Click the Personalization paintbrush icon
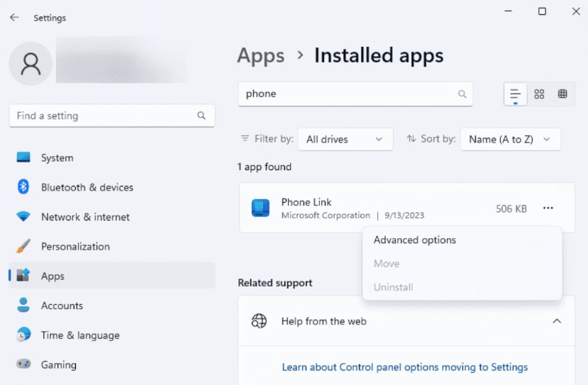 [x=23, y=246]
